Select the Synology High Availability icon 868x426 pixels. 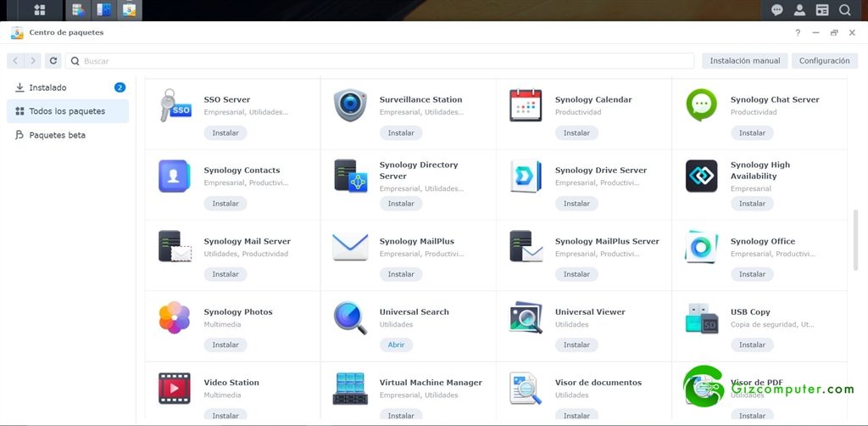[x=701, y=177]
